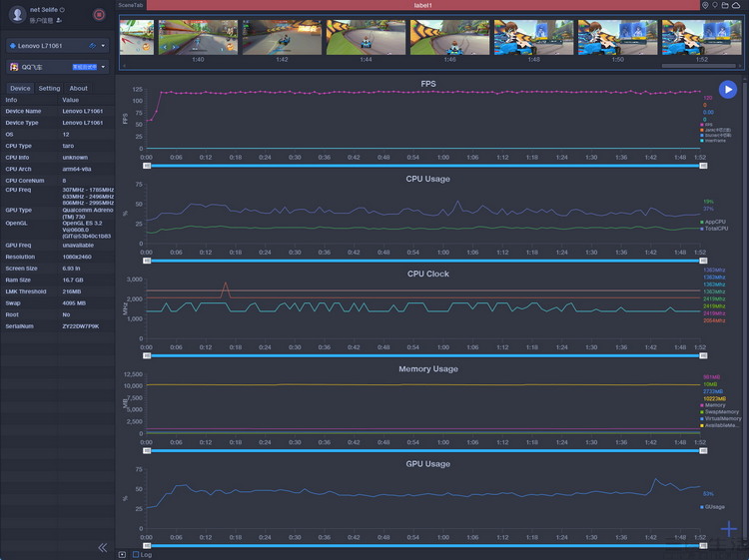This screenshot has height=560, width=749.
Task: Collapse the side panel with the double chevron
Action: pos(103,548)
